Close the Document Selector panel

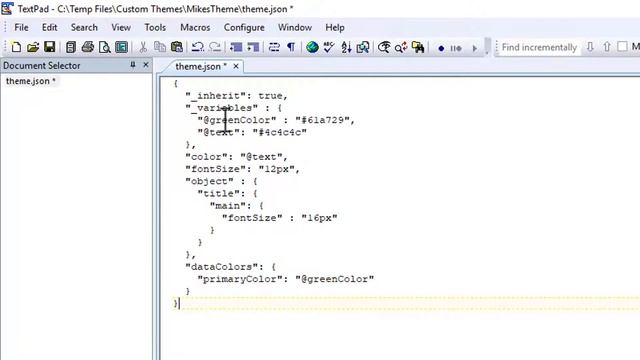pos(146,65)
